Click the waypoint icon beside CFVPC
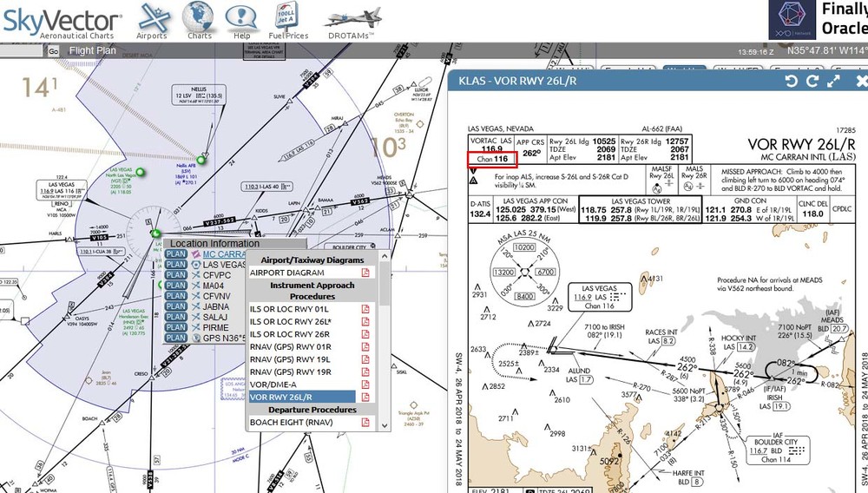868x493 pixels. 195,275
